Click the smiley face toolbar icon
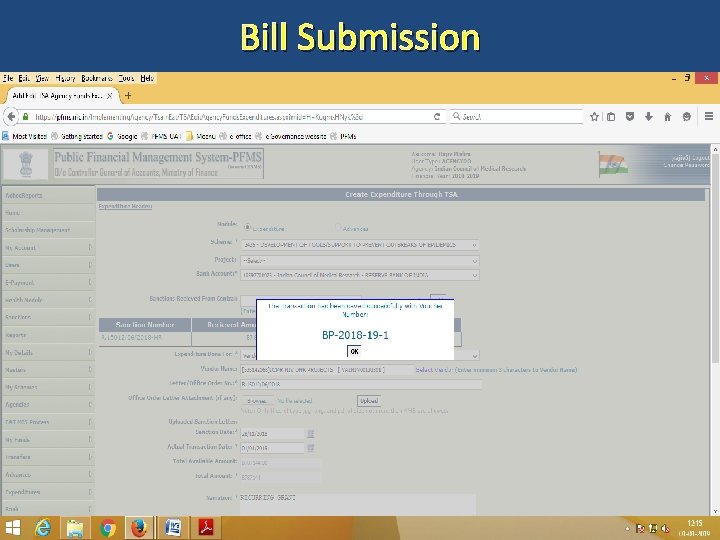 pyautogui.click(x=686, y=117)
